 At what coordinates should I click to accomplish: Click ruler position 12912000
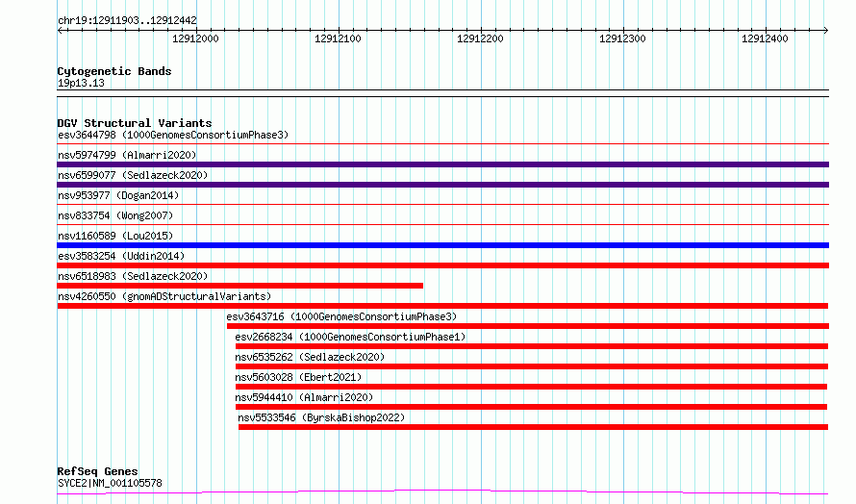pyautogui.click(x=195, y=38)
